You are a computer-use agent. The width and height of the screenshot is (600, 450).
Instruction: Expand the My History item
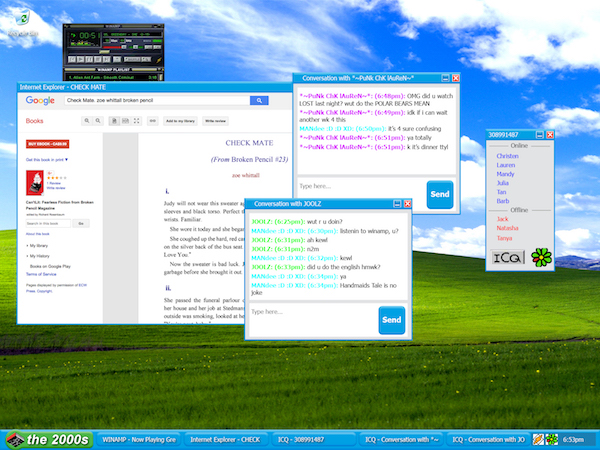tap(39, 256)
